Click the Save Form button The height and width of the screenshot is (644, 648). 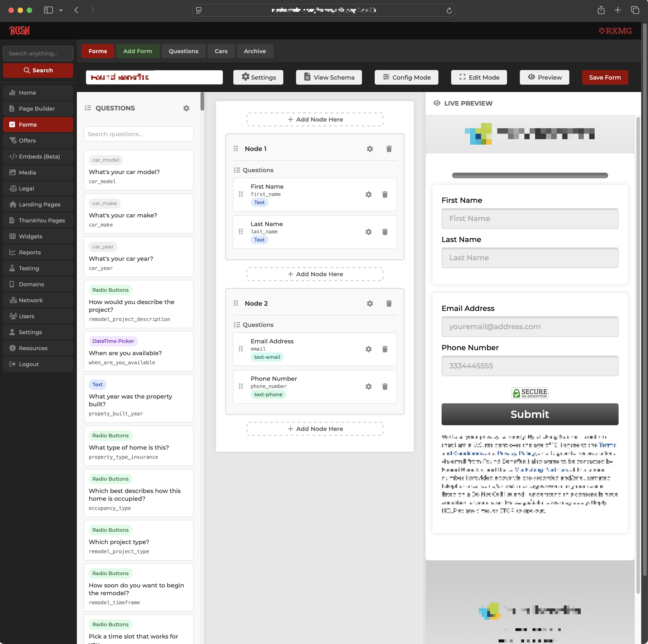(605, 77)
